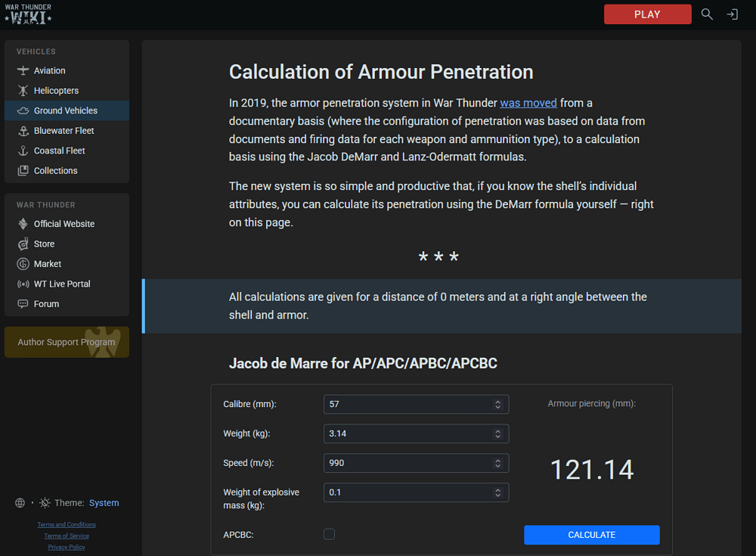Open the War Thunder Wiki logo
Viewport: 756px width, 556px height.
29,14
